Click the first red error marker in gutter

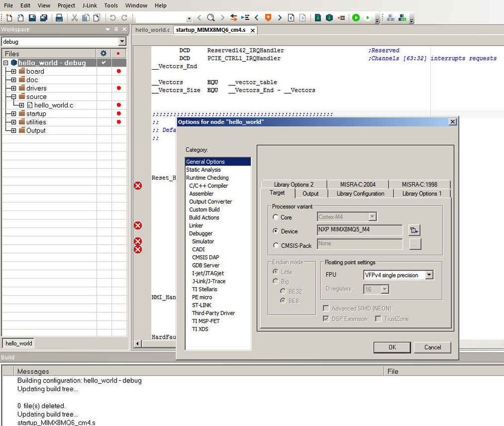point(138,186)
